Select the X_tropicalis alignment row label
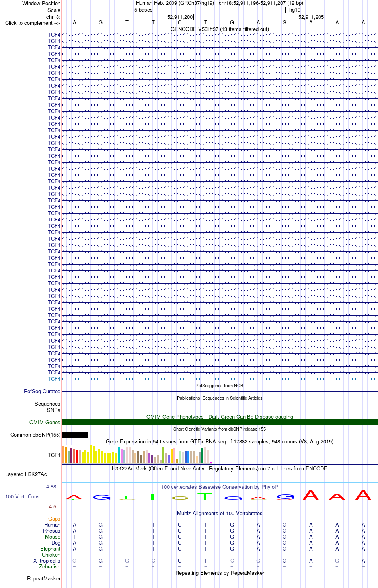Image resolution: width=378 pixels, height=588 pixels. (47, 561)
